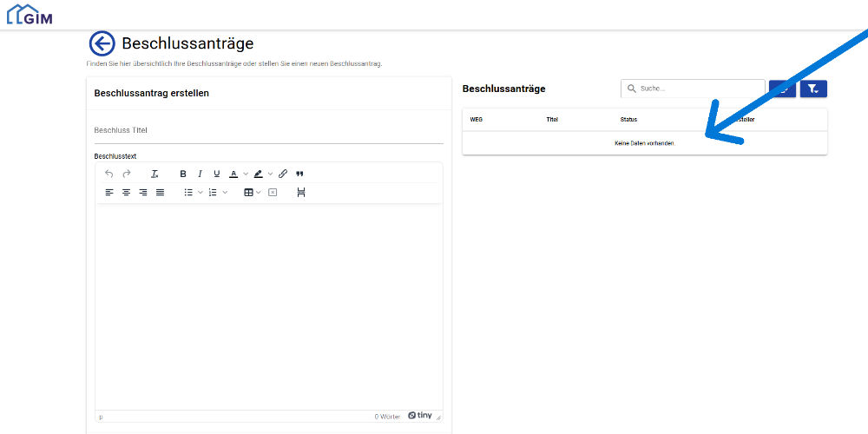Insert a blockquote in the text editor
Image resolution: width=868 pixels, height=434 pixels.
[x=299, y=174]
